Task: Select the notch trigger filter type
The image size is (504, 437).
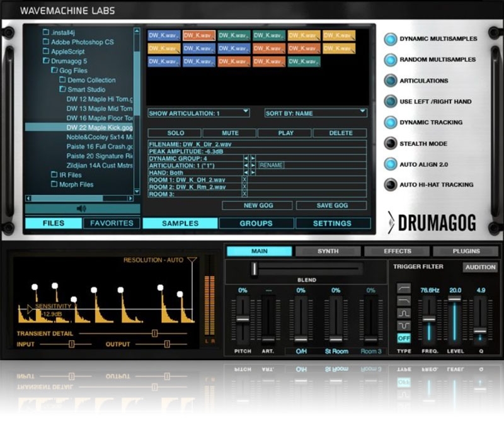Action: click(x=404, y=326)
